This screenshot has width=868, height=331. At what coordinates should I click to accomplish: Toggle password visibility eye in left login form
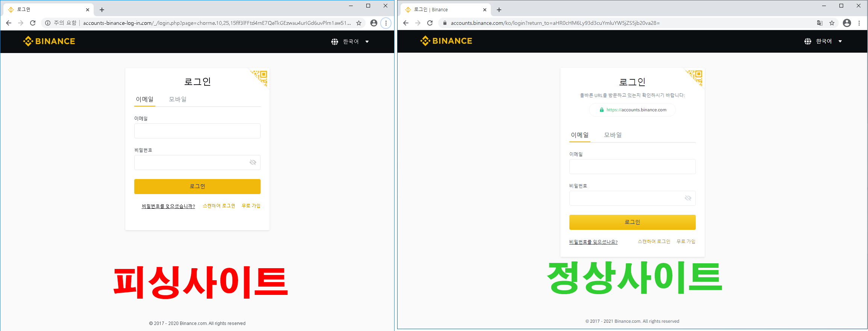pyautogui.click(x=253, y=162)
